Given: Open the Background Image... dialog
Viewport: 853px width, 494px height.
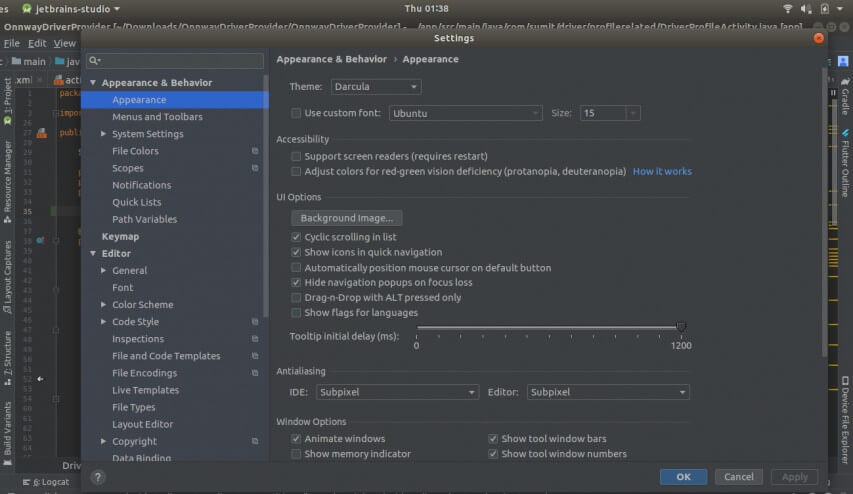Looking at the screenshot, I should (347, 218).
